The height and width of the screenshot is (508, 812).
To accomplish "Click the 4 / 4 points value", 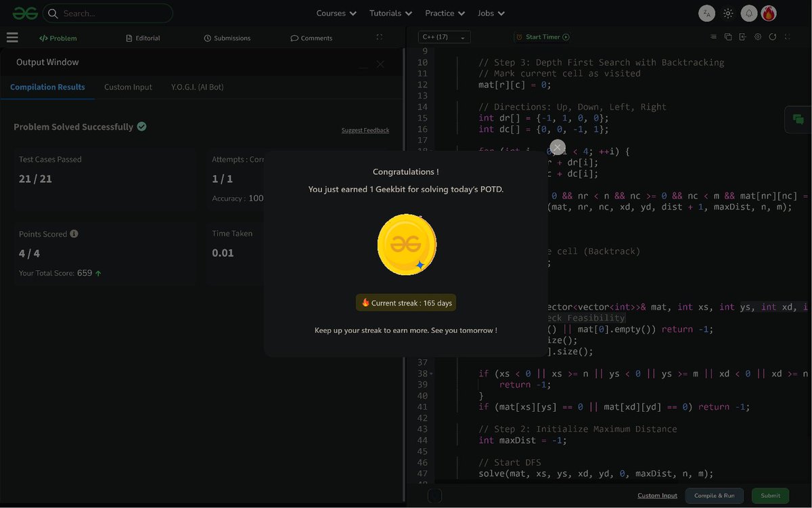I will pos(29,253).
